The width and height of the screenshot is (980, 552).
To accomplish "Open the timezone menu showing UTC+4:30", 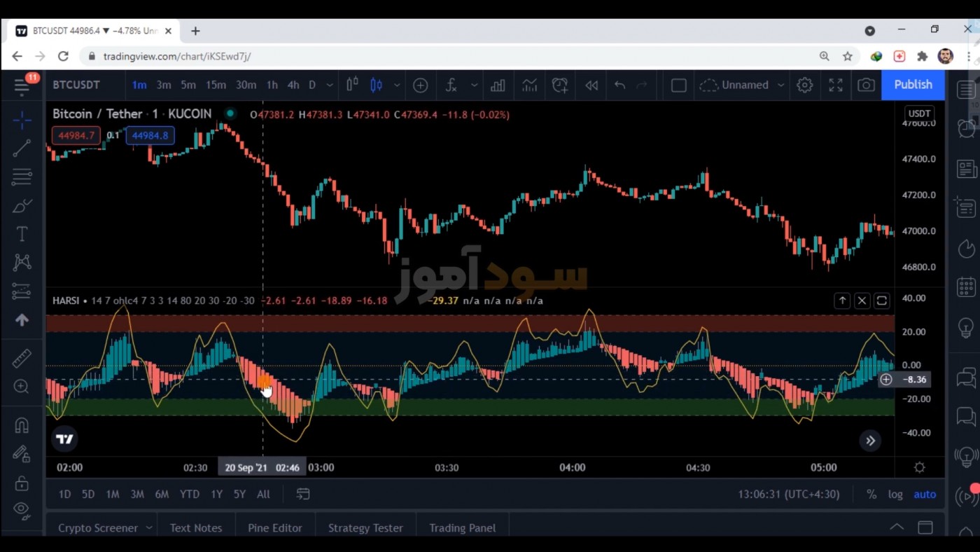I will [788, 494].
